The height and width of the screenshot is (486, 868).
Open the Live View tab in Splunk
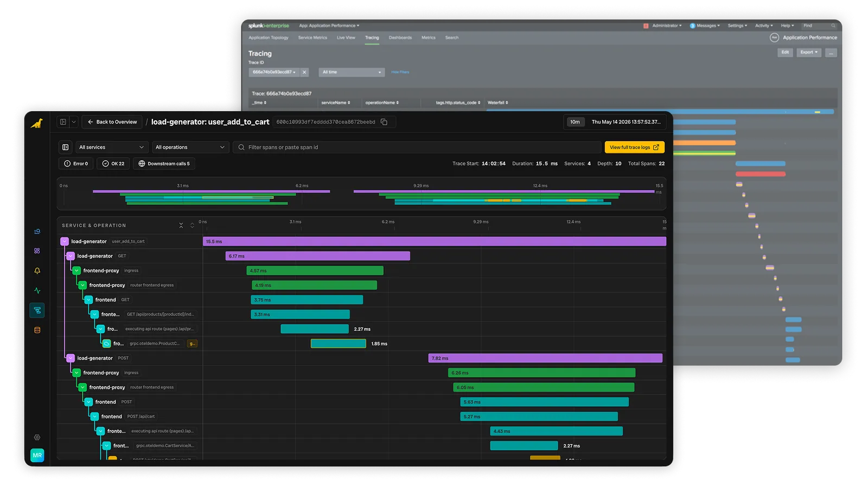346,37
